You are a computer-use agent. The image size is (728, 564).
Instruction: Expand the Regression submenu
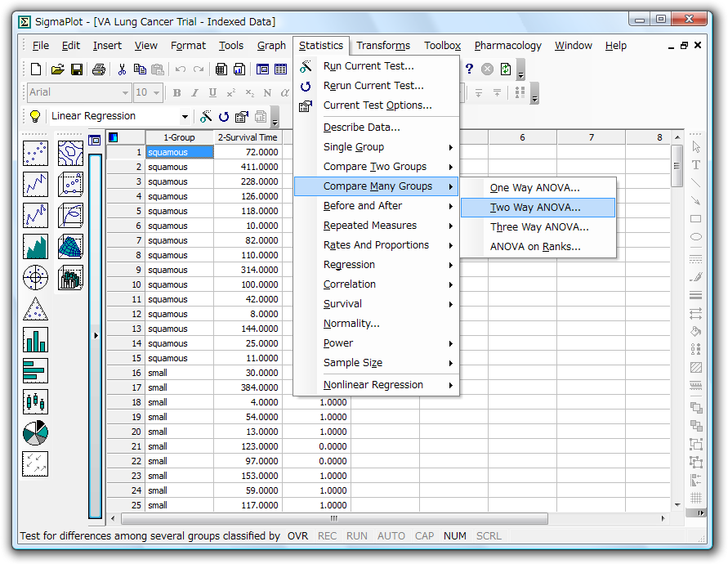[x=377, y=265]
